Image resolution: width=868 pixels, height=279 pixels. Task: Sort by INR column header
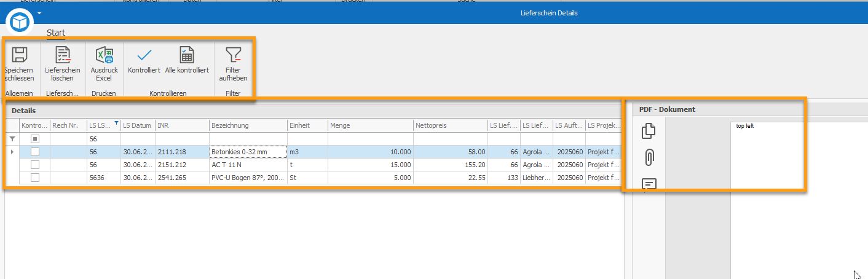coord(182,125)
